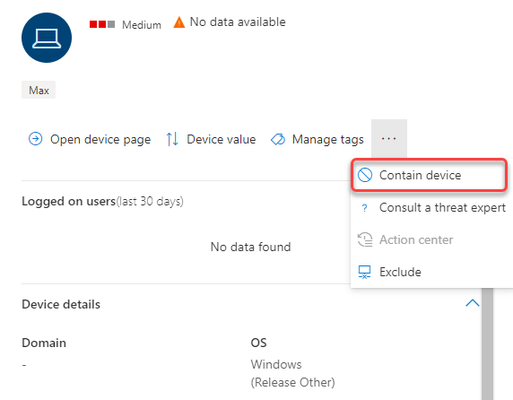Screen dimensions: 513x400
Task: Choose Consult a threat expert
Action: (432, 208)
